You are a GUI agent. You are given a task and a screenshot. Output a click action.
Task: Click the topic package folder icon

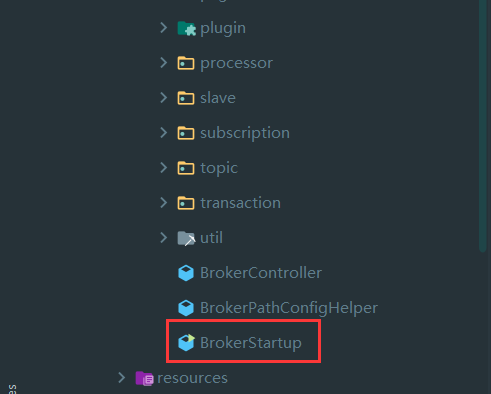[186, 168]
